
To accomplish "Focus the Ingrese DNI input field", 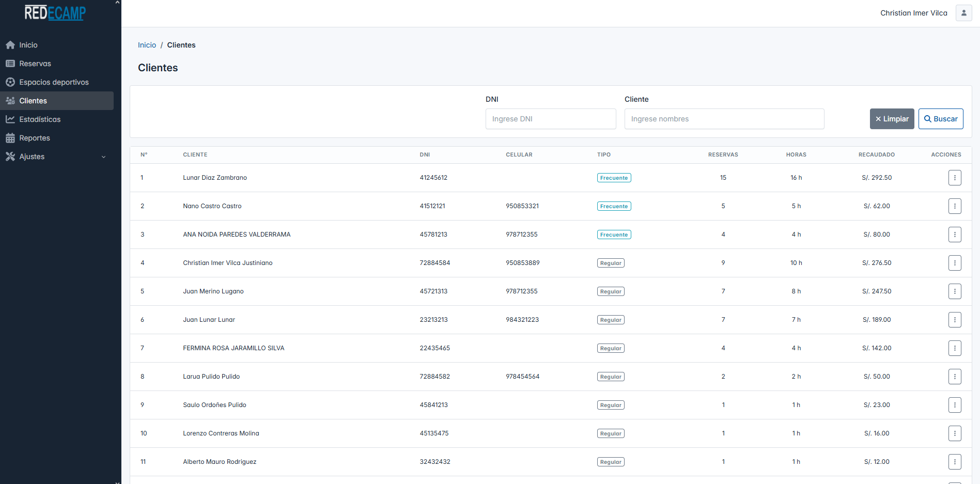I will 550,119.
